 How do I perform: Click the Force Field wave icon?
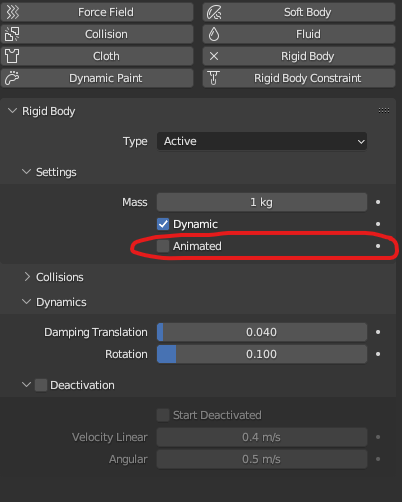click(12, 12)
